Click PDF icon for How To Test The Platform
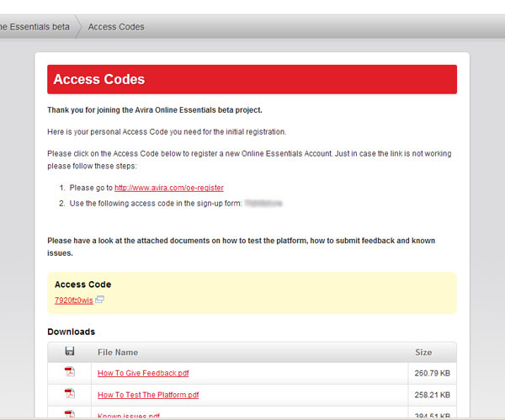Viewport: 505px width, 420px height. [x=70, y=394]
